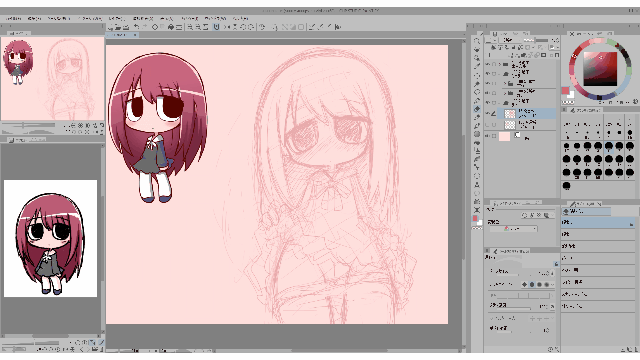
Task: Expand the third layer folder arrow
Action: (x=505, y=83)
